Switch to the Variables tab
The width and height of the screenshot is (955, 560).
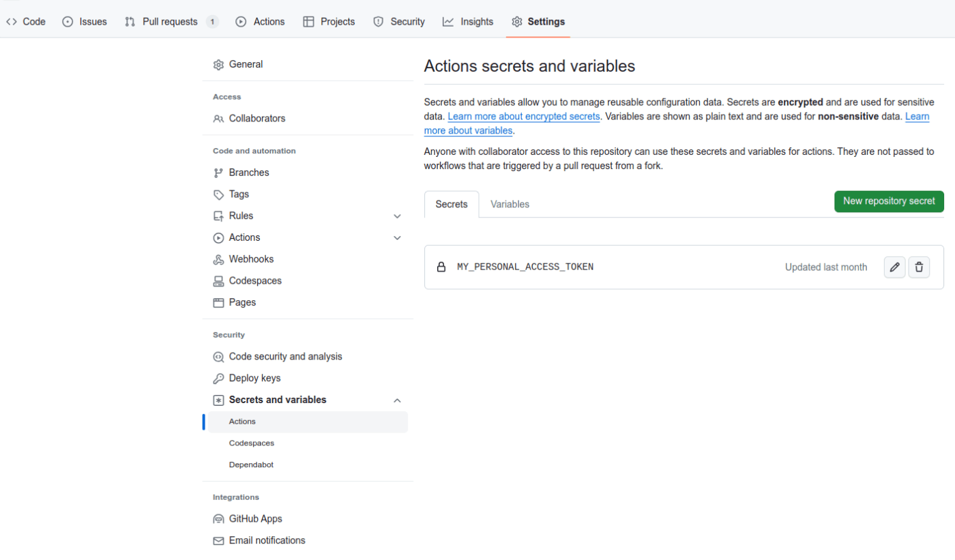click(x=510, y=204)
